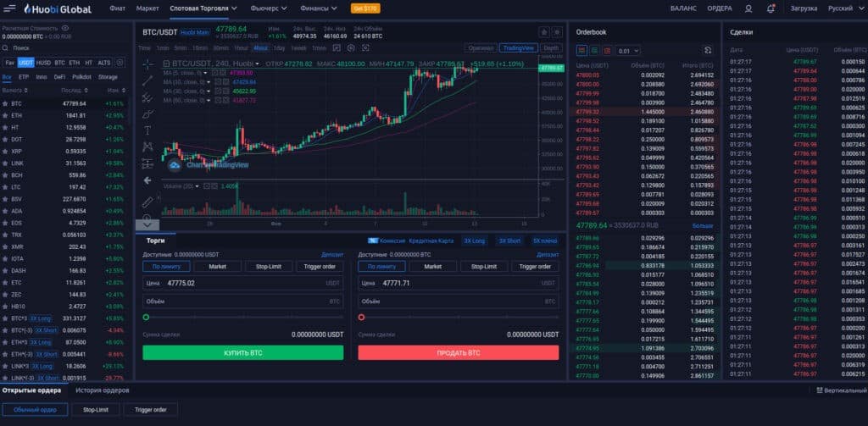
Task: Switch chart to TradingView mode
Action: coord(517,48)
